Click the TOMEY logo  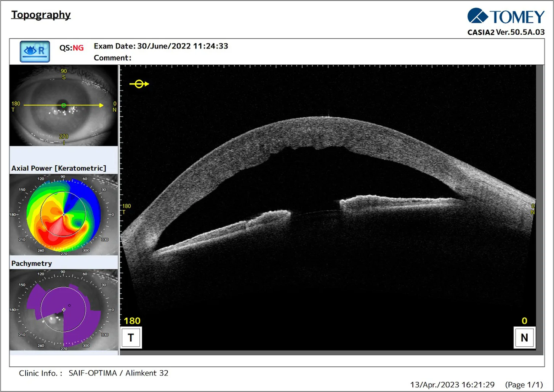pyautogui.click(x=506, y=16)
